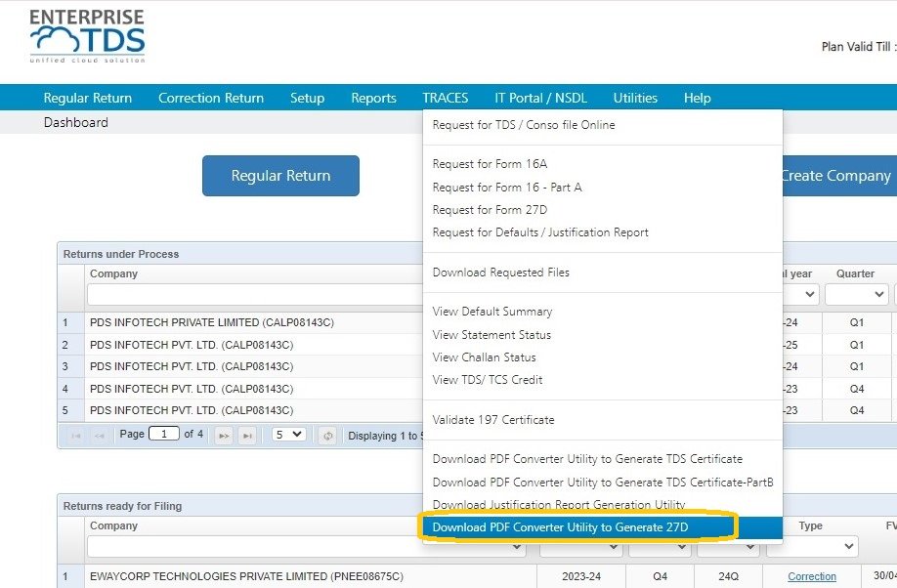
Task: Jump to last page using last-page icon
Action: (x=247, y=435)
